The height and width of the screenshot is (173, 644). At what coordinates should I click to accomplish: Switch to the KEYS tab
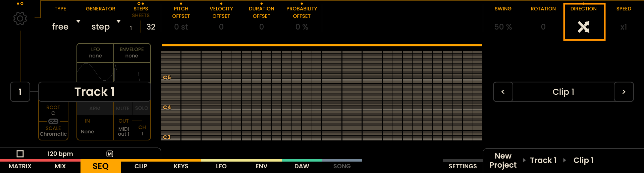[x=181, y=166]
